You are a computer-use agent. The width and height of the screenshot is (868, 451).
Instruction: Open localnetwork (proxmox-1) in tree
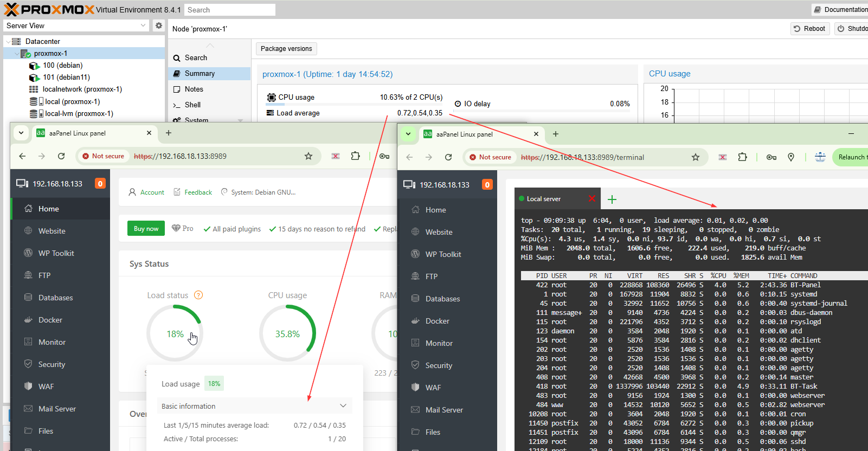[82, 89]
